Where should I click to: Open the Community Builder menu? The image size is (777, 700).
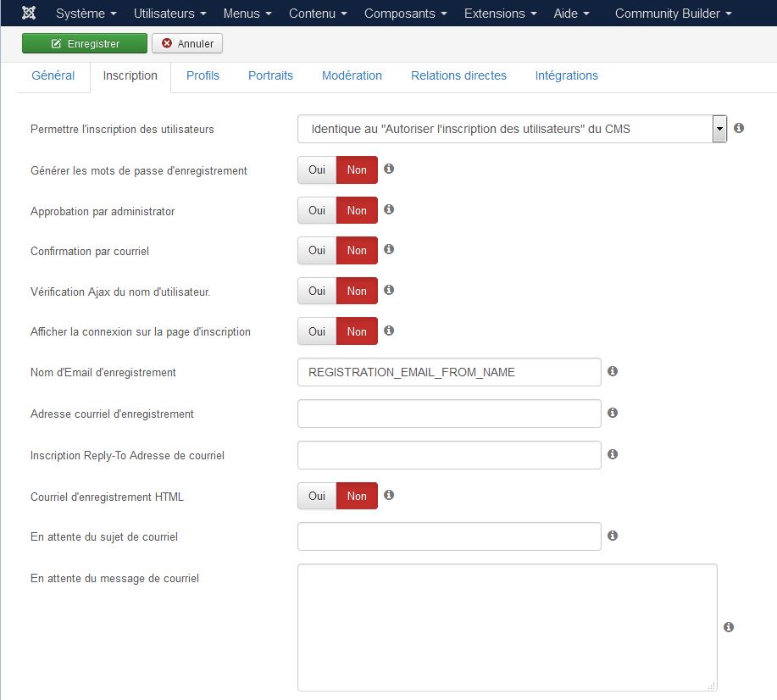(x=673, y=14)
